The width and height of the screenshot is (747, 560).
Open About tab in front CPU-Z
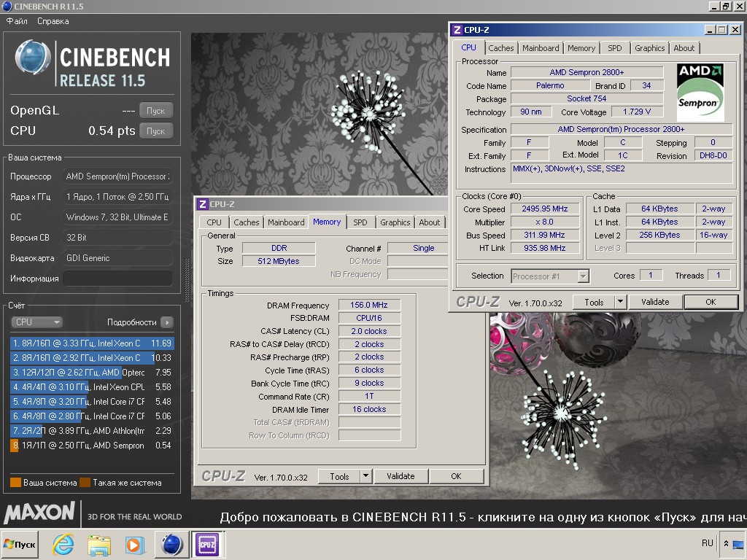click(x=684, y=48)
